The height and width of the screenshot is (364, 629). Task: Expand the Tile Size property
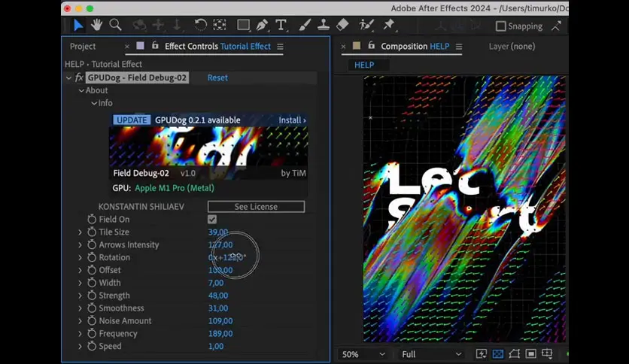point(80,232)
